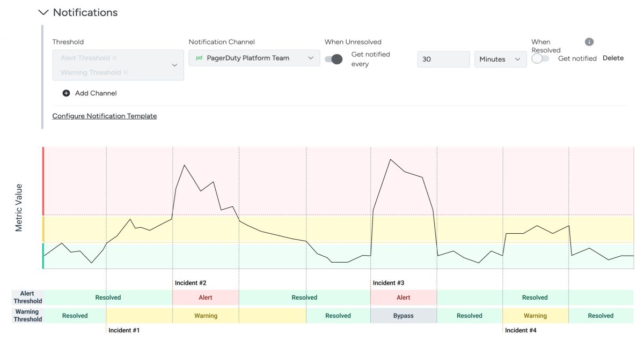Click the plus icon beside Add Channel
The width and height of the screenshot is (644, 342).
coord(67,93)
